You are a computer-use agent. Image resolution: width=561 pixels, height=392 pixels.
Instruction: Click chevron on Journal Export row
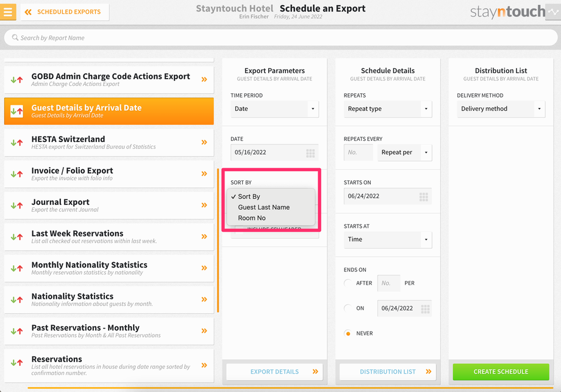[x=204, y=205]
